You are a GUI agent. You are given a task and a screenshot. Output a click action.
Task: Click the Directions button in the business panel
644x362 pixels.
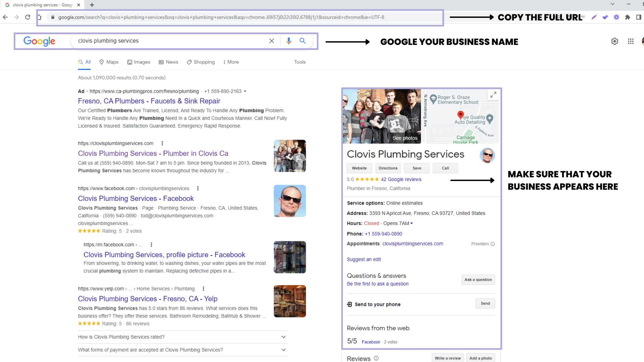pos(388,168)
